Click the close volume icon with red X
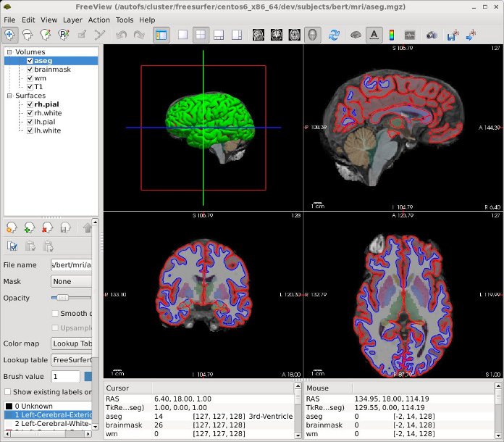 tap(48, 228)
